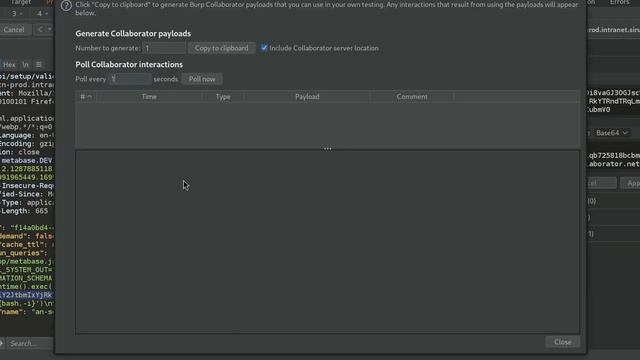Sort interactions by the # column

point(86,97)
